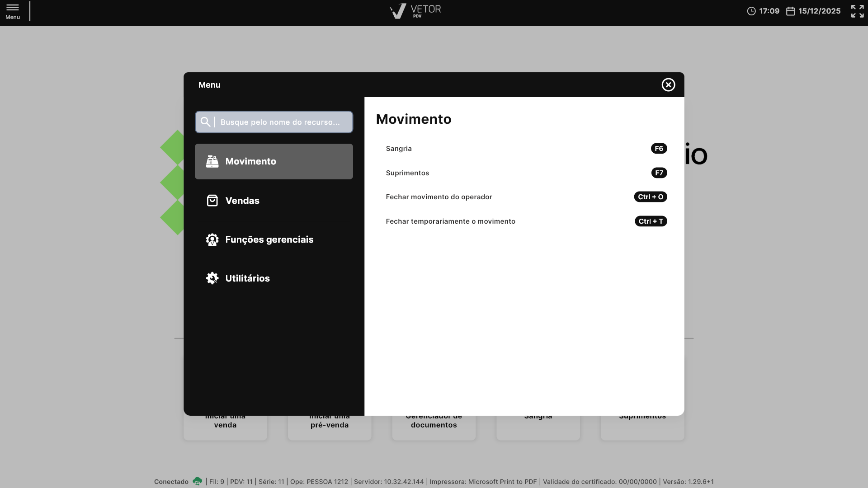Choose Fechar temporariamente o movimento

pyautogui.click(x=450, y=221)
